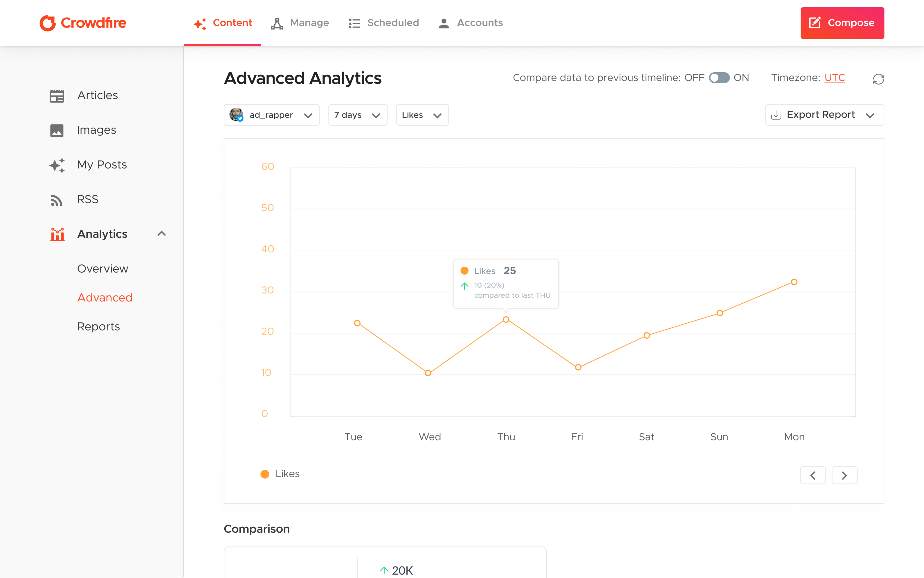
Task: Open the ad_rapper account dropdown
Action: [271, 115]
